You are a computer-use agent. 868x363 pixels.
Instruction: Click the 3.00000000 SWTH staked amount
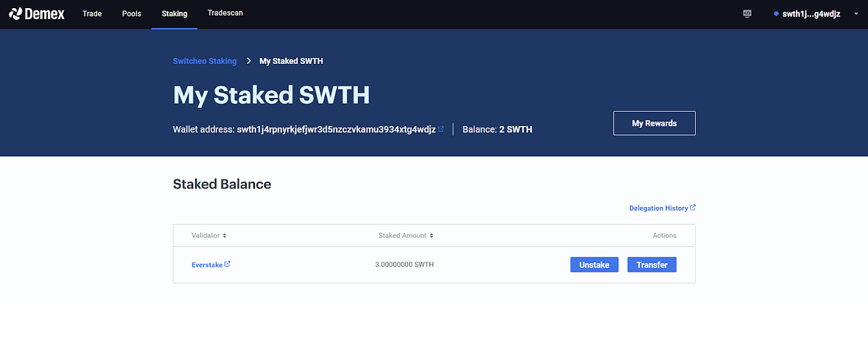tap(404, 265)
